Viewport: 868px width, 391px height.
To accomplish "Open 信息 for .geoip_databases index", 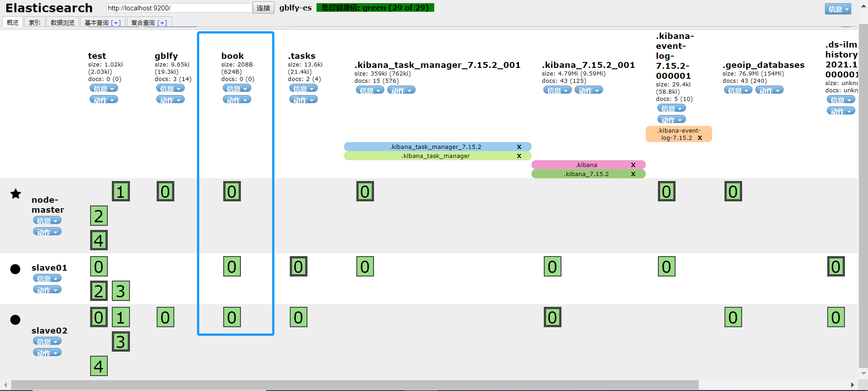I will [738, 90].
